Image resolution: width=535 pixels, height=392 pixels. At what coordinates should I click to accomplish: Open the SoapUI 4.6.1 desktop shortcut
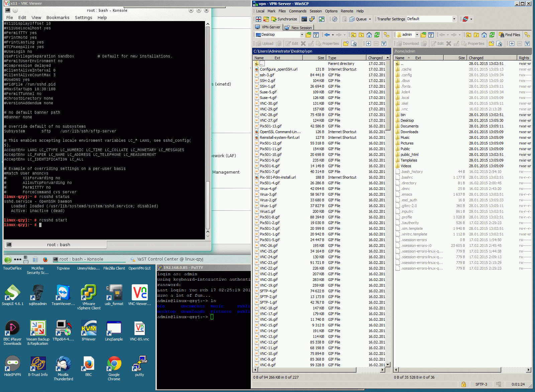click(13, 295)
